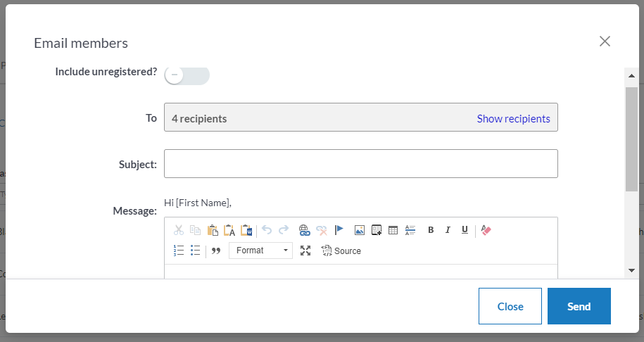Insert a table in the message
The width and height of the screenshot is (644, 342).
click(x=393, y=230)
